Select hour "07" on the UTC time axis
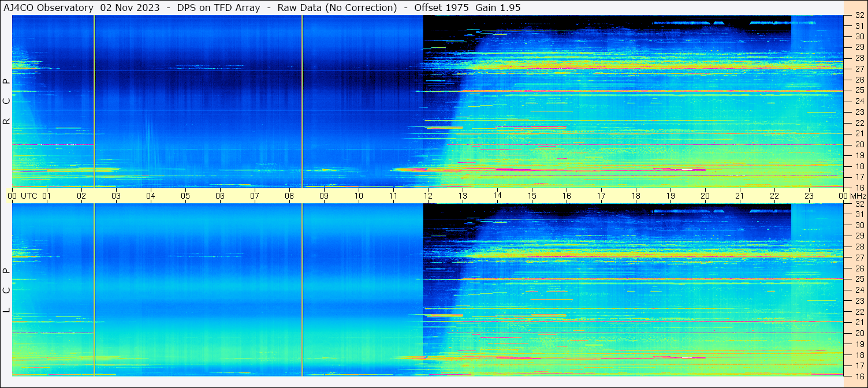Screen dimensions: 868x388 (255, 196)
